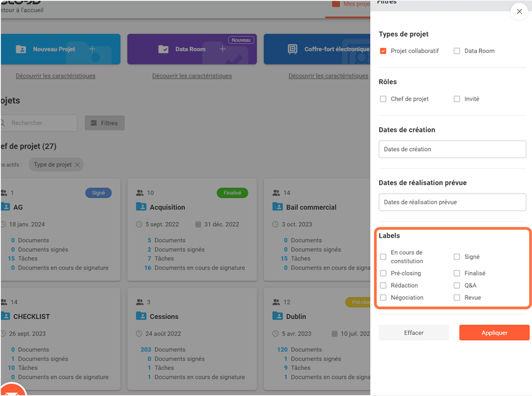Screen dimensions: 532x396
Task: Click the plus icon on Nouveau Projet
Action: (x=92, y=49)
